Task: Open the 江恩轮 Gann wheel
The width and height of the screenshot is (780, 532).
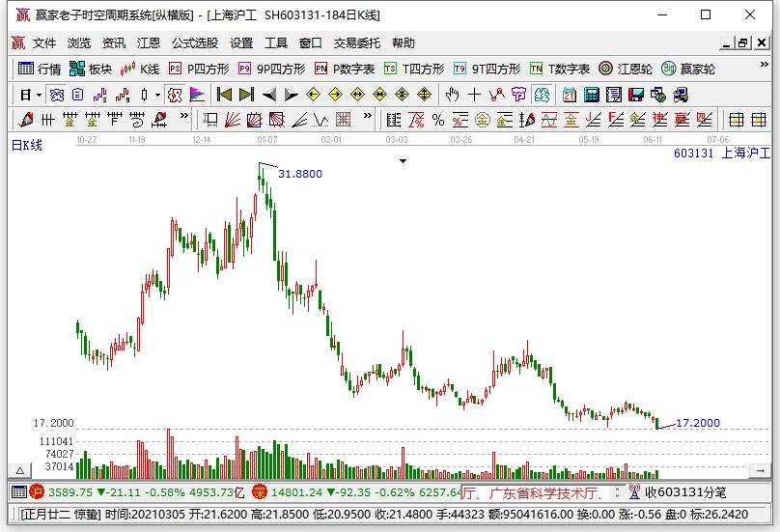Action: (x=626, y=69)
